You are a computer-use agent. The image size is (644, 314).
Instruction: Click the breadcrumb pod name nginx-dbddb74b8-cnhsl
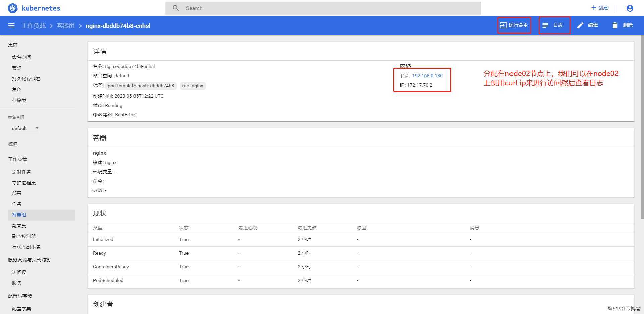[118, 26]
